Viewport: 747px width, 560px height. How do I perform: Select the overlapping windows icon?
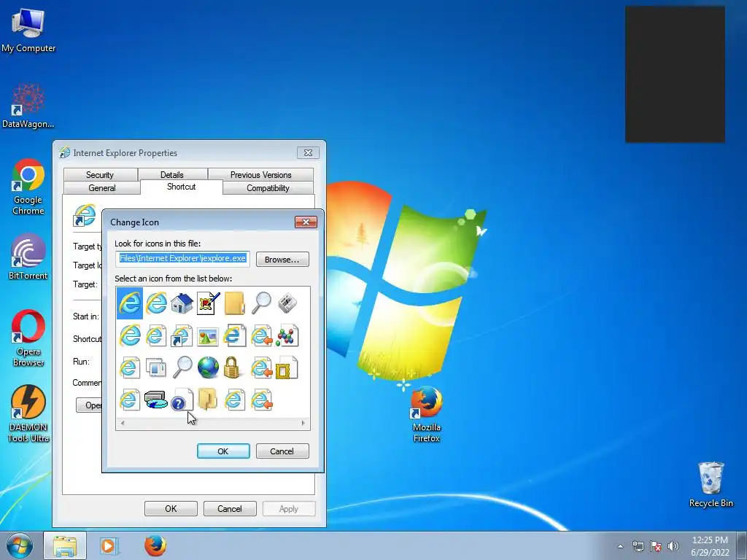156,368
